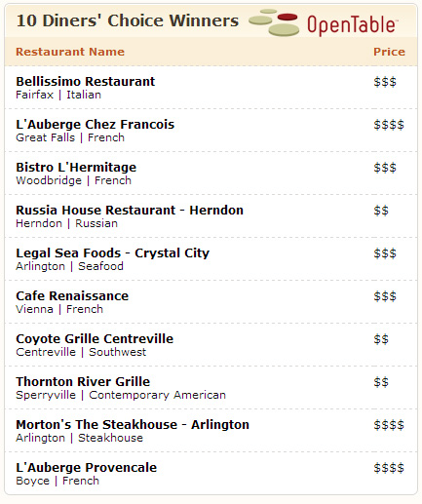Click Sperryville | Contemporary American text
The height and width of the screenshot is (504, 422).
(121, 395)
